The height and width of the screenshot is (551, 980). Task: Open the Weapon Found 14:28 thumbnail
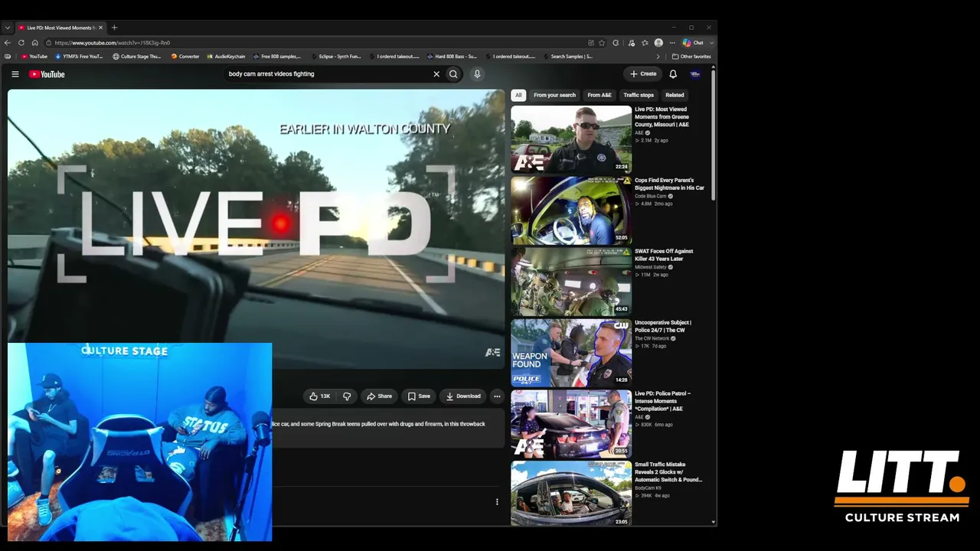[x=571, y=353]
